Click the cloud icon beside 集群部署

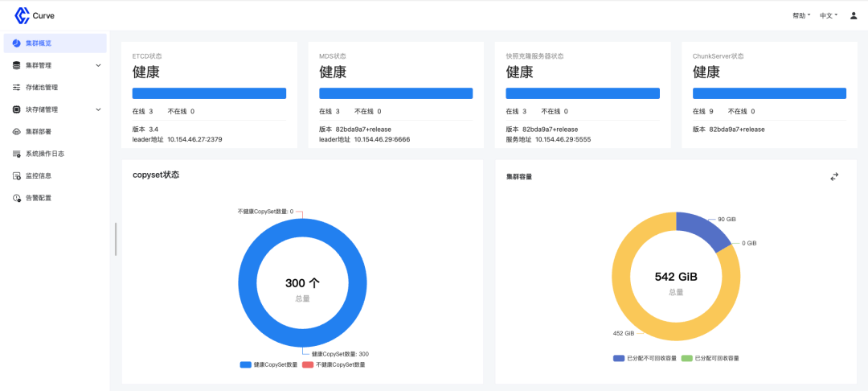click(17, 132)
